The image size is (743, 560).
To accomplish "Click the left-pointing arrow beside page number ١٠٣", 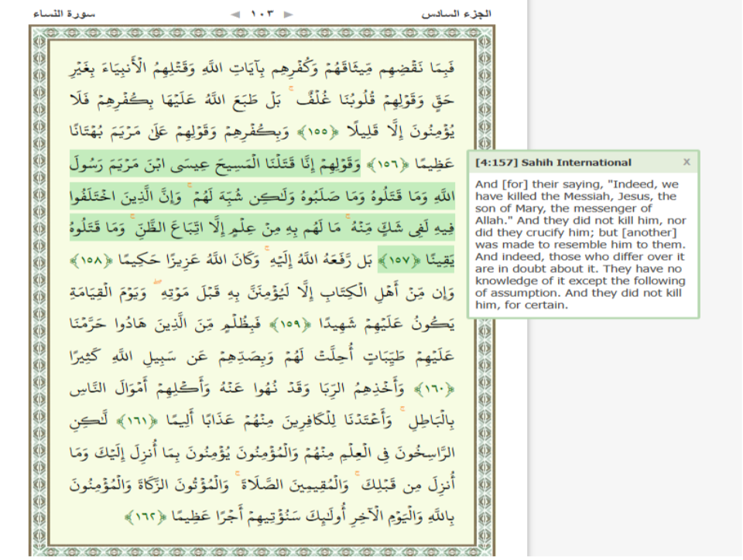I will click(235, 14).
